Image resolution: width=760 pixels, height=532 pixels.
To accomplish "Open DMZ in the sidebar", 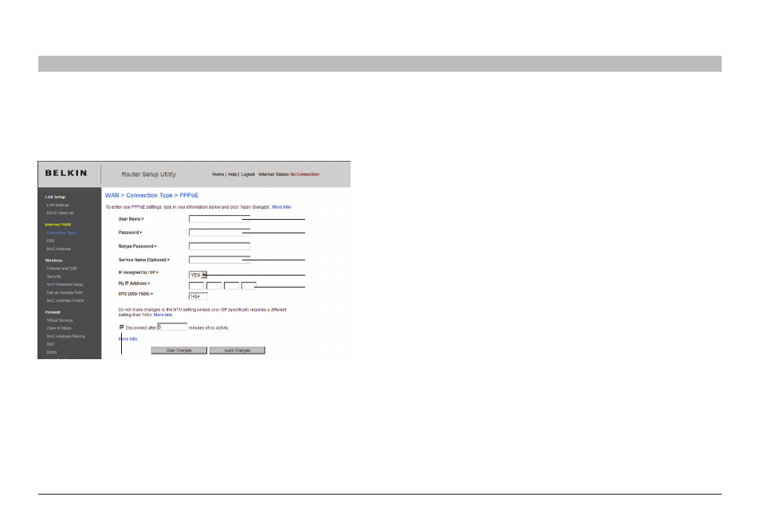I will (50, 345).
